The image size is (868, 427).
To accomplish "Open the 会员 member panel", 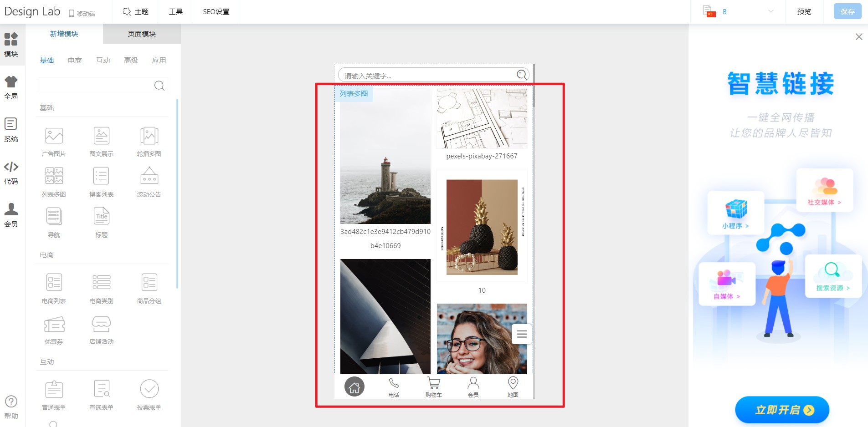I will click(11, 215).
